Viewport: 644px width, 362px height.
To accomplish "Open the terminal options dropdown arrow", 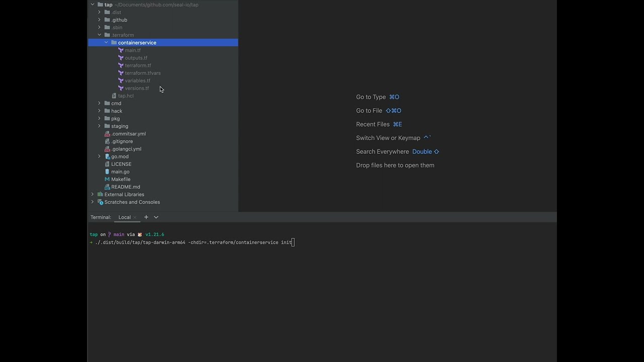I will click(x=156, y=217).
